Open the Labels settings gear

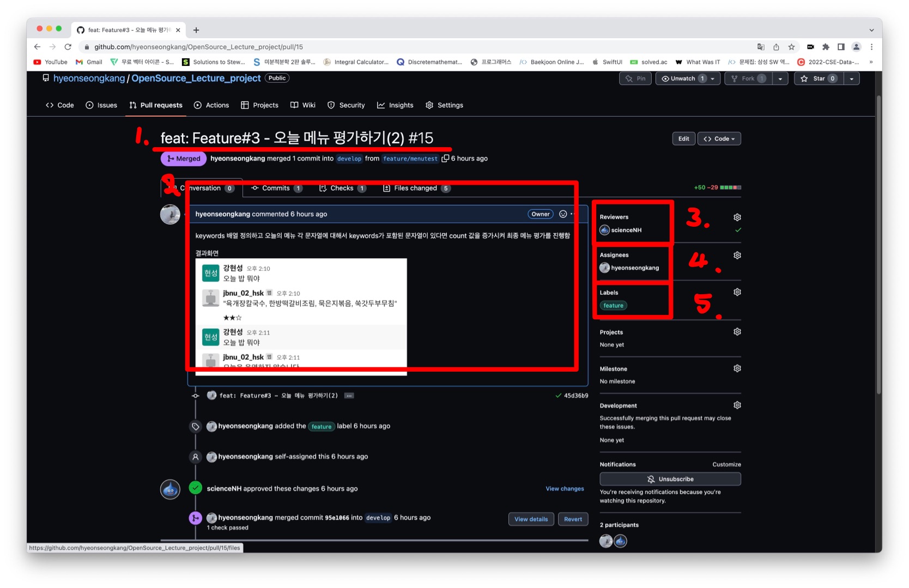point(737,292)
